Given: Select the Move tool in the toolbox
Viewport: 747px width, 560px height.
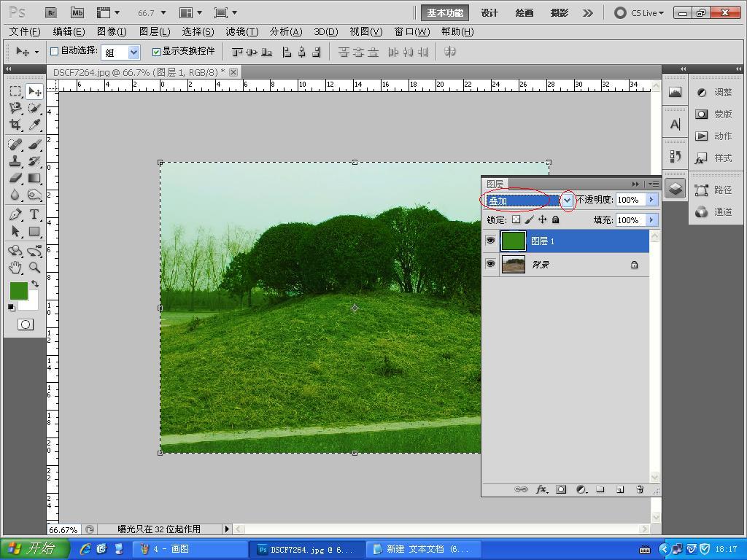Looking at the screenshot, I should tap(34, 91).
